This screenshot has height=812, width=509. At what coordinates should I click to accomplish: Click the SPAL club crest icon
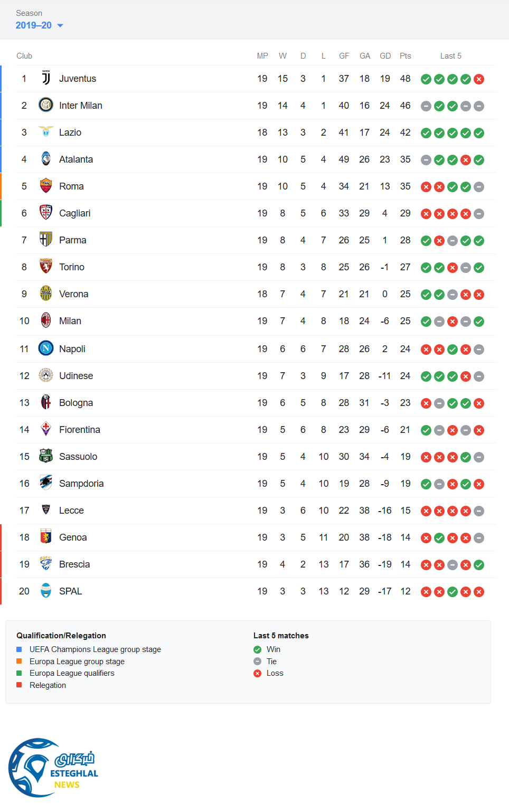pyautogui.click(x=46, y=591)
